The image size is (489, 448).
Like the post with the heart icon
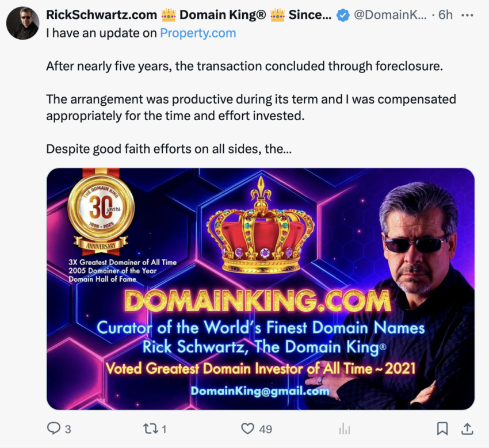(x=247, y=428)
